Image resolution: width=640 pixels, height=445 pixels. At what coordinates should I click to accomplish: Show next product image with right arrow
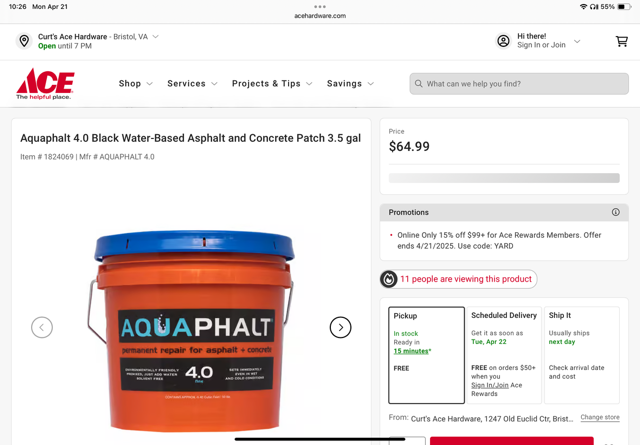340,327
